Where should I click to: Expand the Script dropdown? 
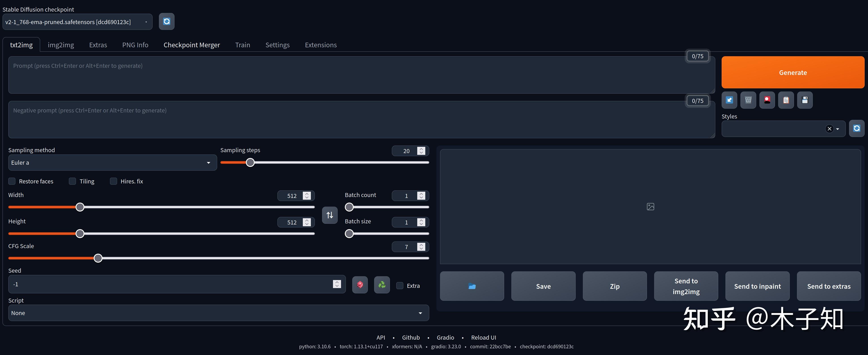[218, 313]
